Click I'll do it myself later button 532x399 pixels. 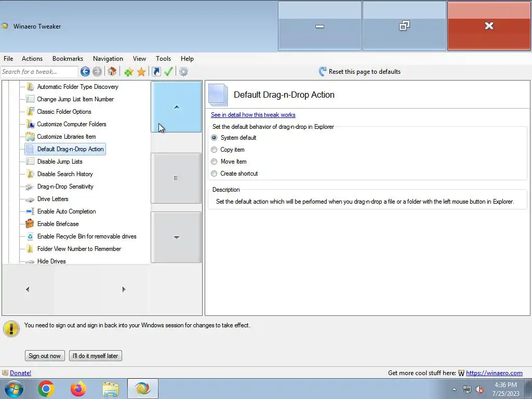click(96, 356)
